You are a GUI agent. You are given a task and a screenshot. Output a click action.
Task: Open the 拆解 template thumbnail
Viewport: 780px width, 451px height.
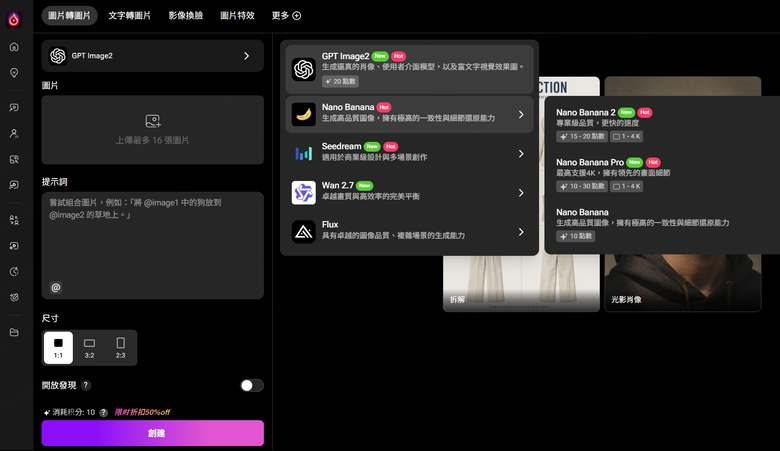click(x=521, y=283)
